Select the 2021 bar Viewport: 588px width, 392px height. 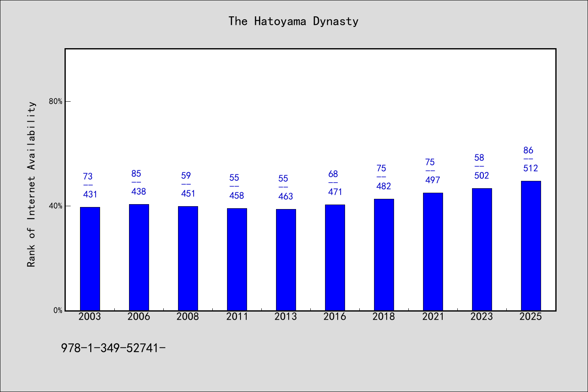tap(433, 252)
